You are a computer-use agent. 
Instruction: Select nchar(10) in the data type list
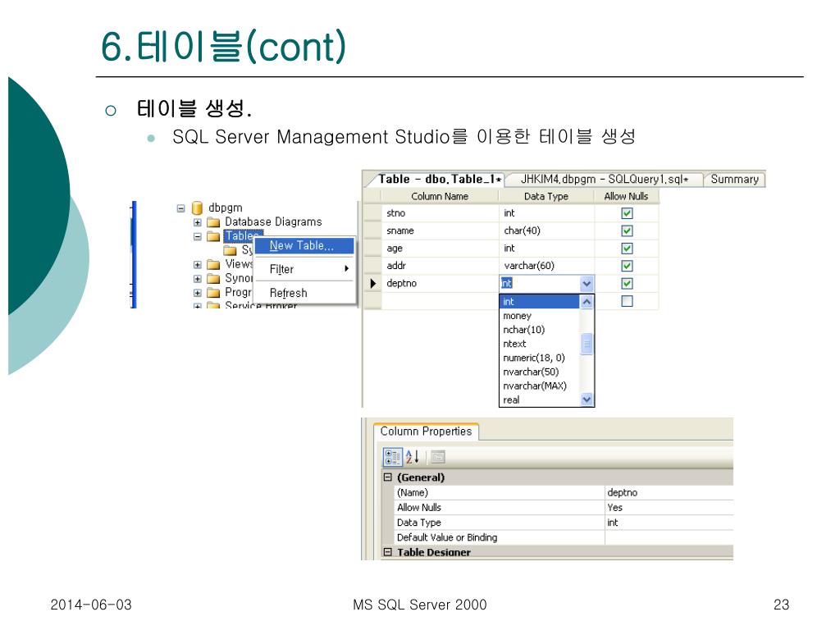(x=540, y=330)
